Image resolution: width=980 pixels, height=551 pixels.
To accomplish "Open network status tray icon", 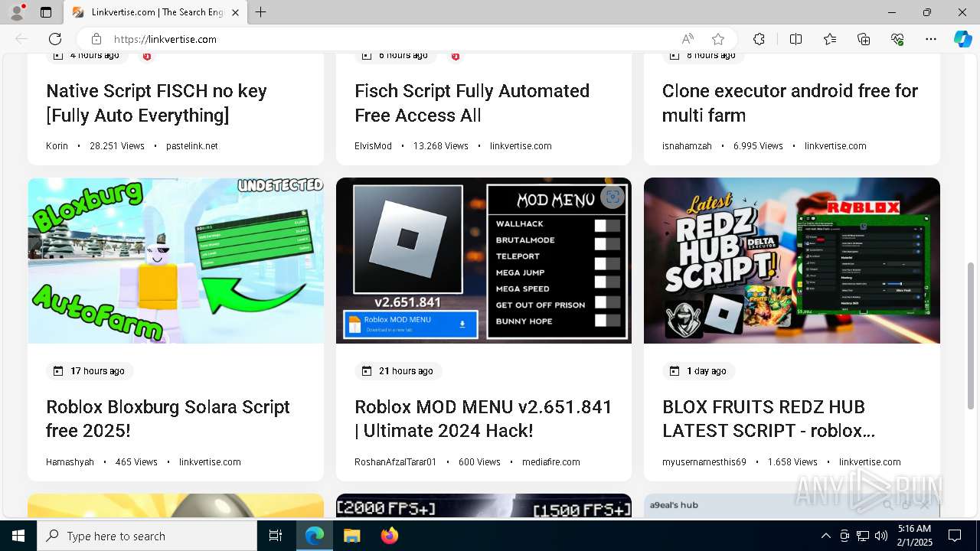I will pos(863,536).
